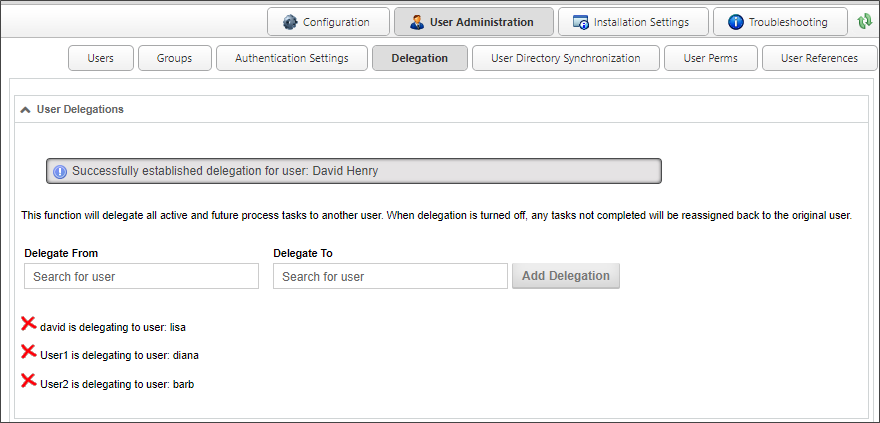Go to Installation Settings

point(633,22)
